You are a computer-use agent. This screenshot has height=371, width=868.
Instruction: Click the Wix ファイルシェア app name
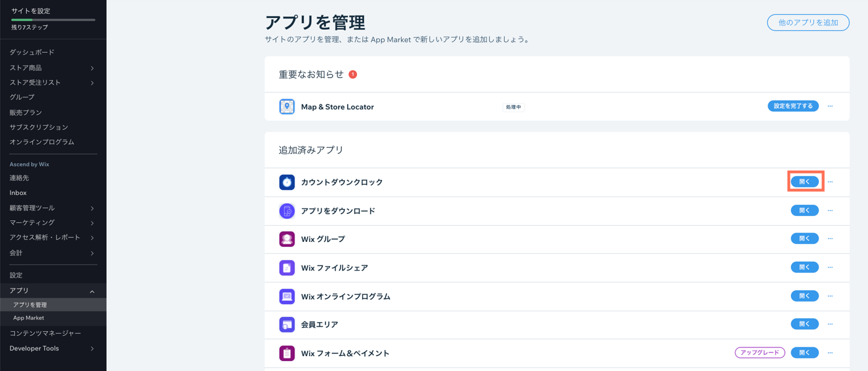tap(334, 268)
